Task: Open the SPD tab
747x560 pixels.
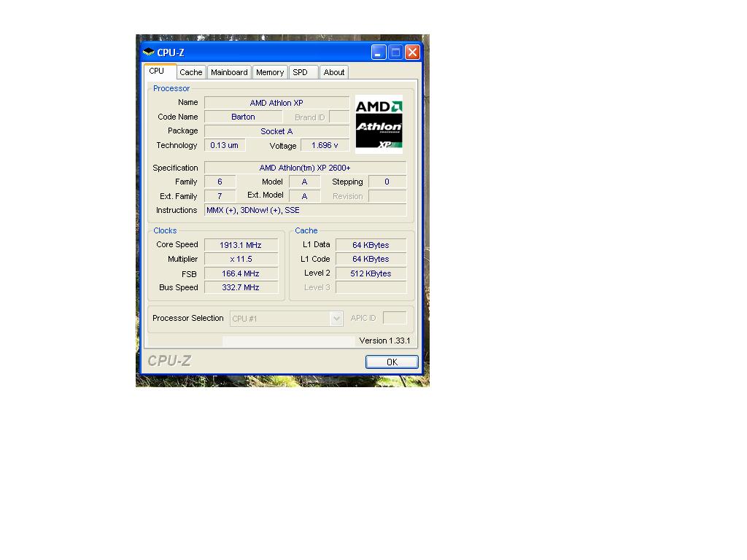Action: point(303,72)
